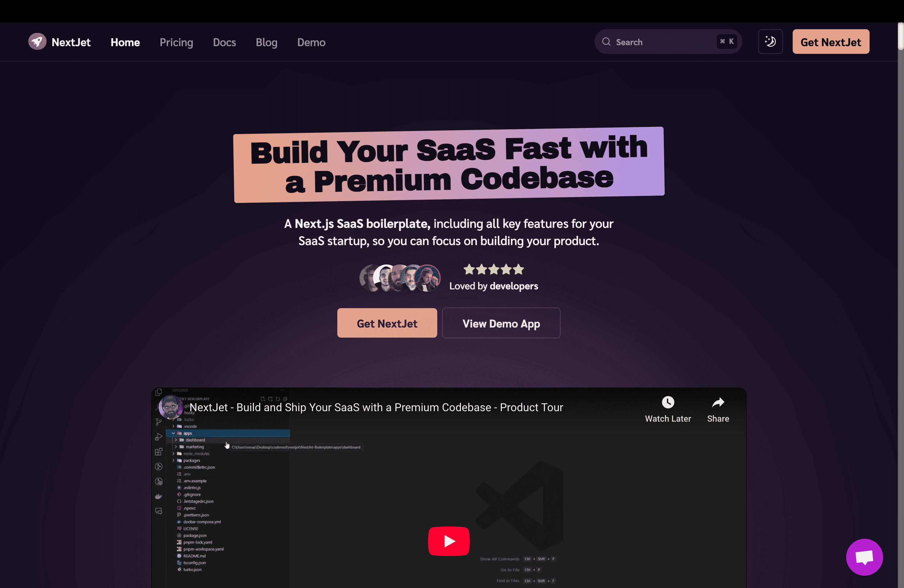Click the Docker whale icon in video
Screen dimensions: 904x588
point(159,496)
